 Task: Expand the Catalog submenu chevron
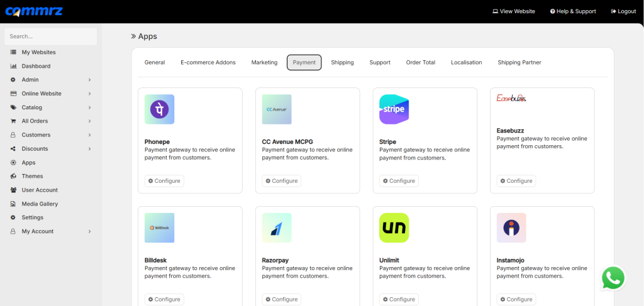[x=89, y=107]
